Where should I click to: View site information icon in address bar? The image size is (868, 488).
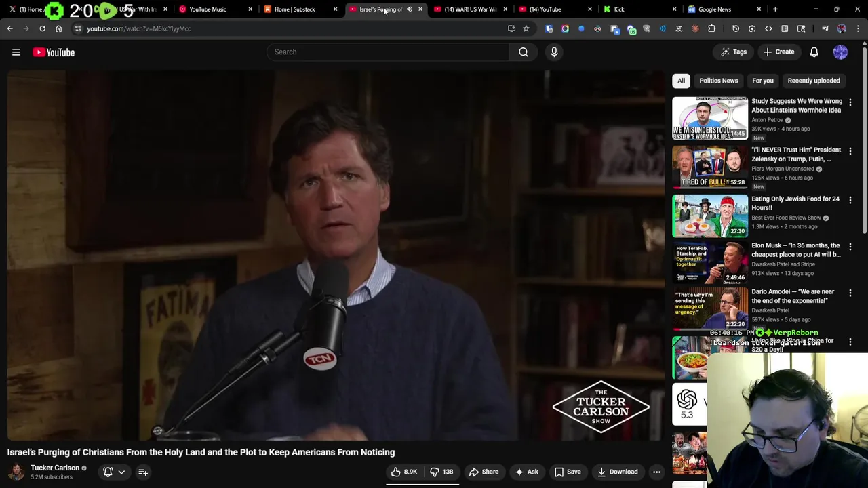(x=78, y=28)
